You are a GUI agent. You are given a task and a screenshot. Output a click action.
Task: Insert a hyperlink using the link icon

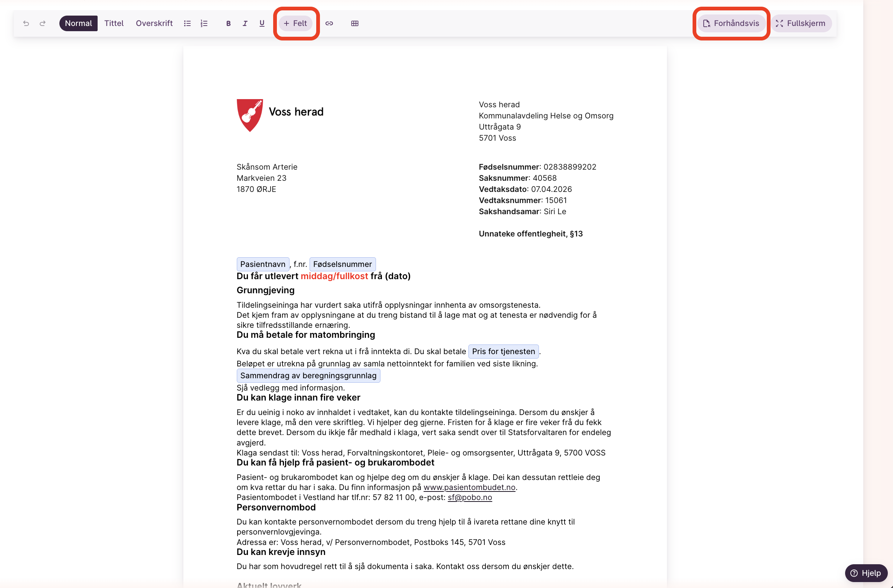pos(329,23)
